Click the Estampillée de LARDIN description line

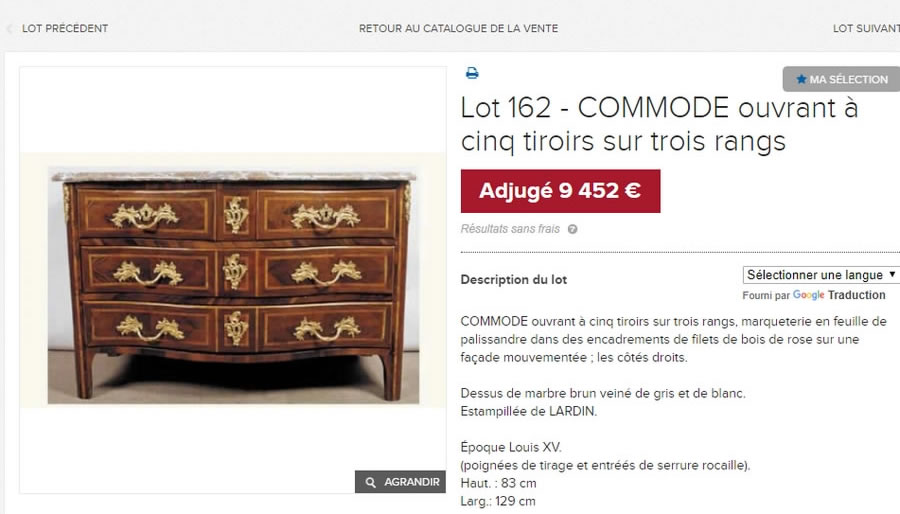[529, 411]
